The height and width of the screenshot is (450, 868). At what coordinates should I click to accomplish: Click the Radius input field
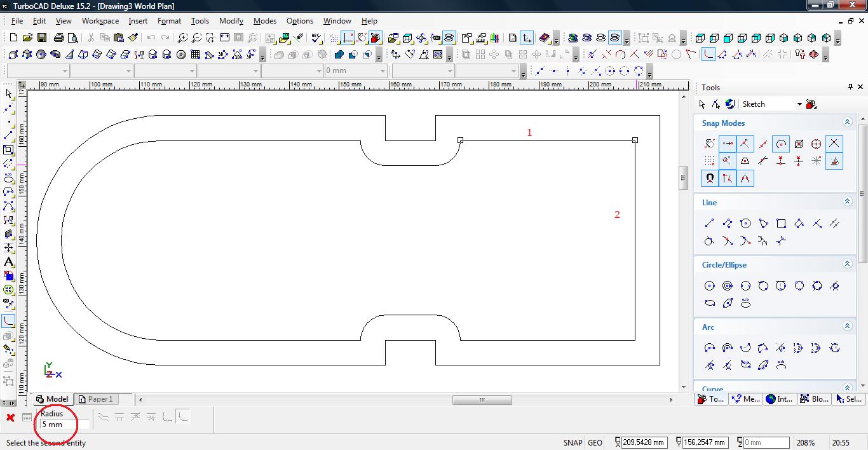[64, 424]
